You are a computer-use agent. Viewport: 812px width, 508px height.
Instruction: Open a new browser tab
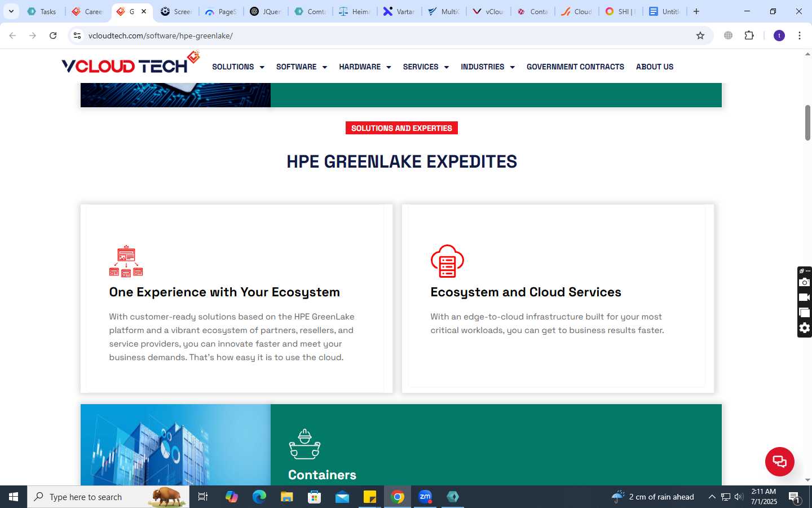click(696, 11)
